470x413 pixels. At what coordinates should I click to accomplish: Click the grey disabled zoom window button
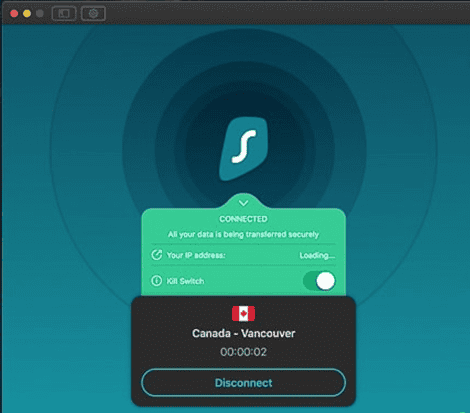[x=40, y=14]
